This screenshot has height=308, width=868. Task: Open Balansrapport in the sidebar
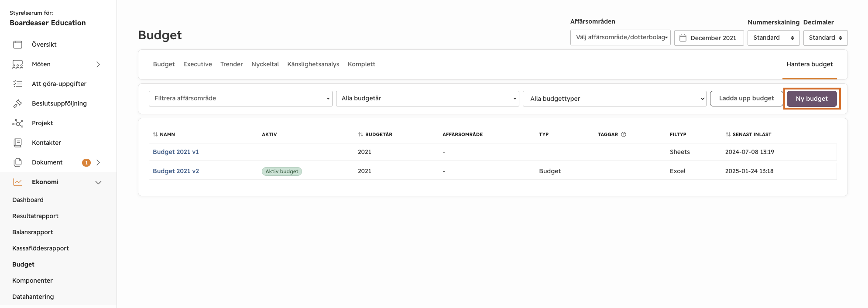click(33, 232)
